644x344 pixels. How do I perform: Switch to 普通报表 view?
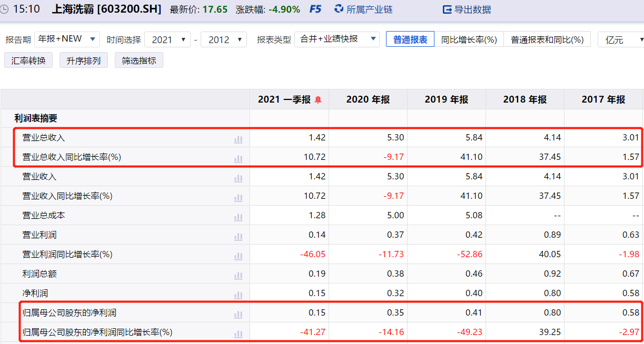tap(410, 39)
